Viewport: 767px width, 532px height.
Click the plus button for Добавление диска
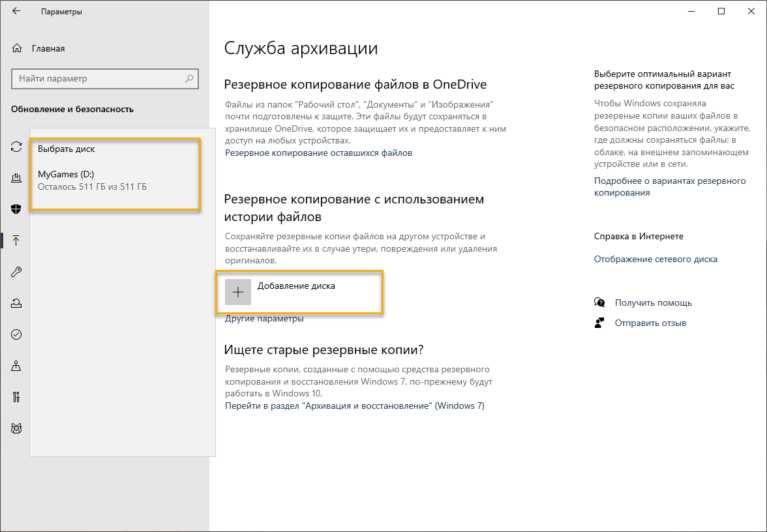coord(238,292)
